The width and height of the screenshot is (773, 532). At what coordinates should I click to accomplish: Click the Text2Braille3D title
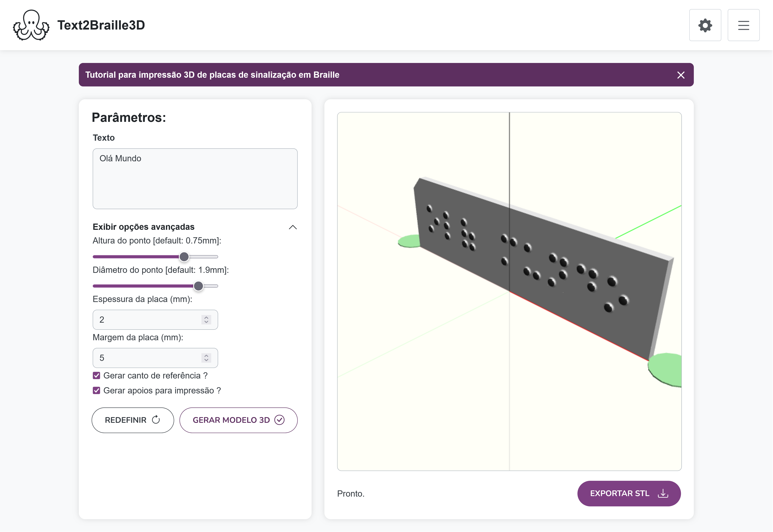pos(101,25)
